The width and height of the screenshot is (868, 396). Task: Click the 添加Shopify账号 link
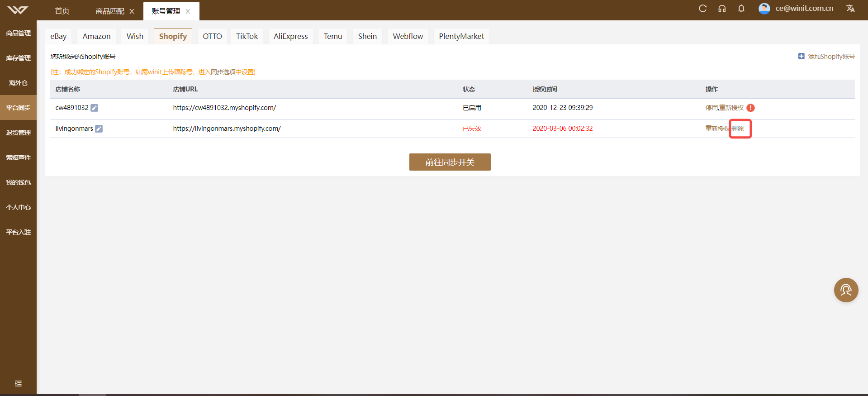(831, 57)
